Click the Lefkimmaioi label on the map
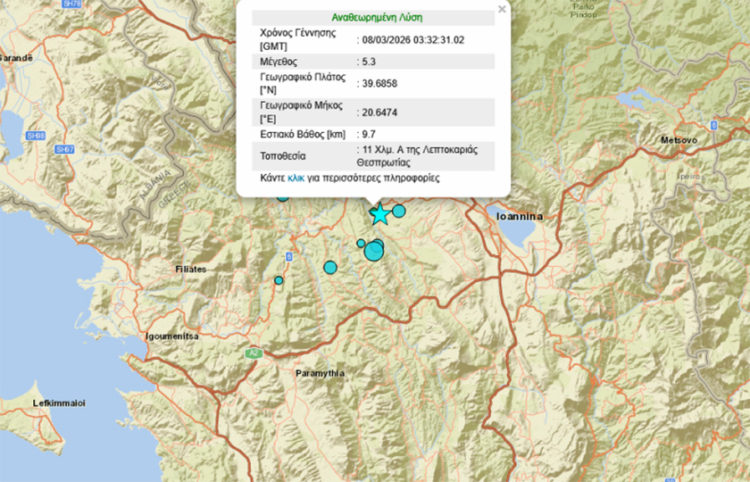This screenshot has height=482, width=750. pyautogui.click(x=59, y=402)
